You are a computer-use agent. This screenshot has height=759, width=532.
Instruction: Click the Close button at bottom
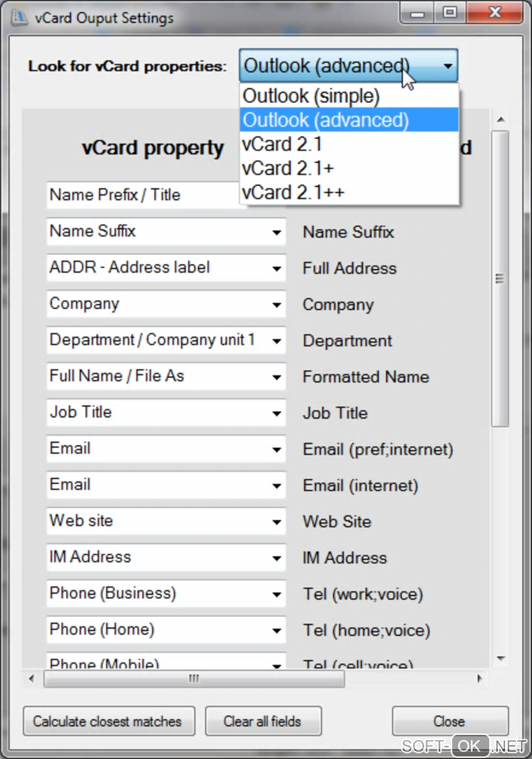click(x=450, y=721)
